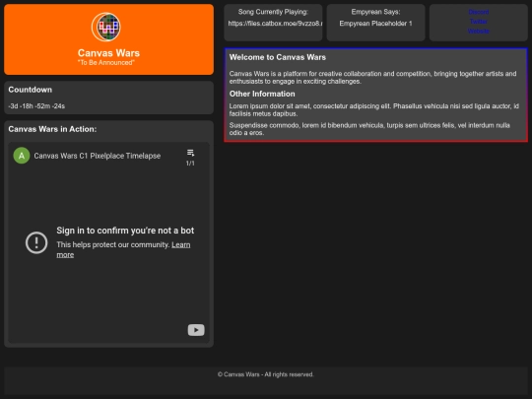The image size is (532, 399).
Task: Click the '"To Be Announced"' subtitle
Action: [x=106, y=62]
